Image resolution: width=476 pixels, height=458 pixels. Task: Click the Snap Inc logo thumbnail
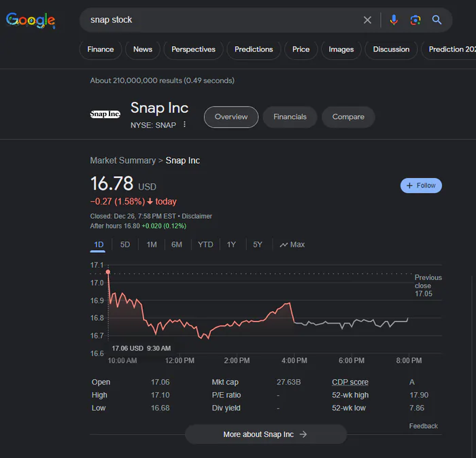pyautogui.click(x=105, y=114)
